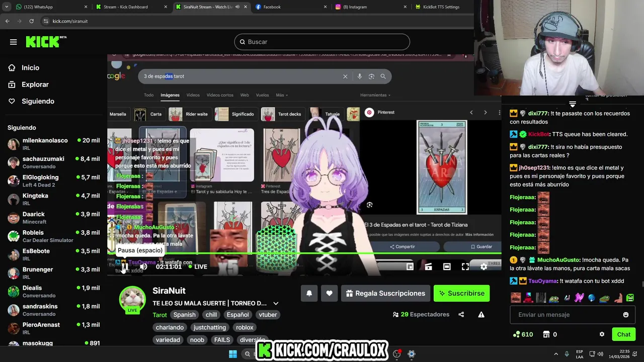
Task: Share the stream via share icon
Action: click(461, 315)
